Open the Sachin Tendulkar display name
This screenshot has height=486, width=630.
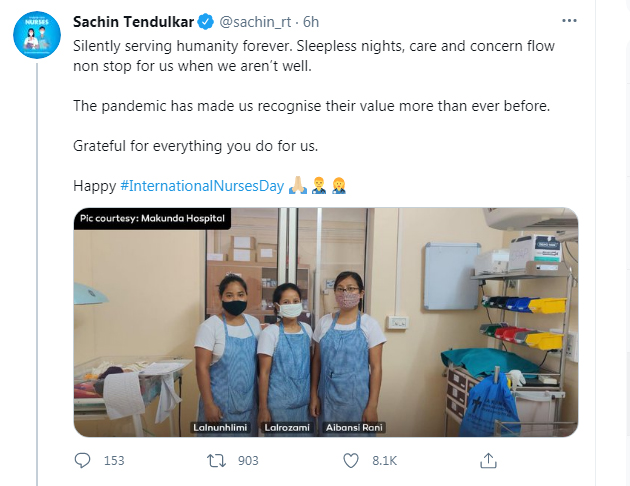(x=134, y=22)
